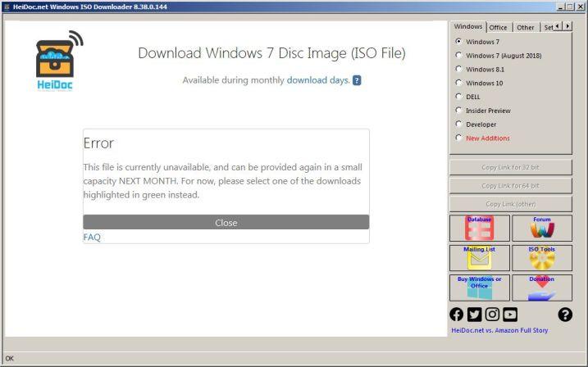The width and height of the screenshot is (588, 367).
Task: Maximize the ISO Downloader window
Action: pos(570,7)
